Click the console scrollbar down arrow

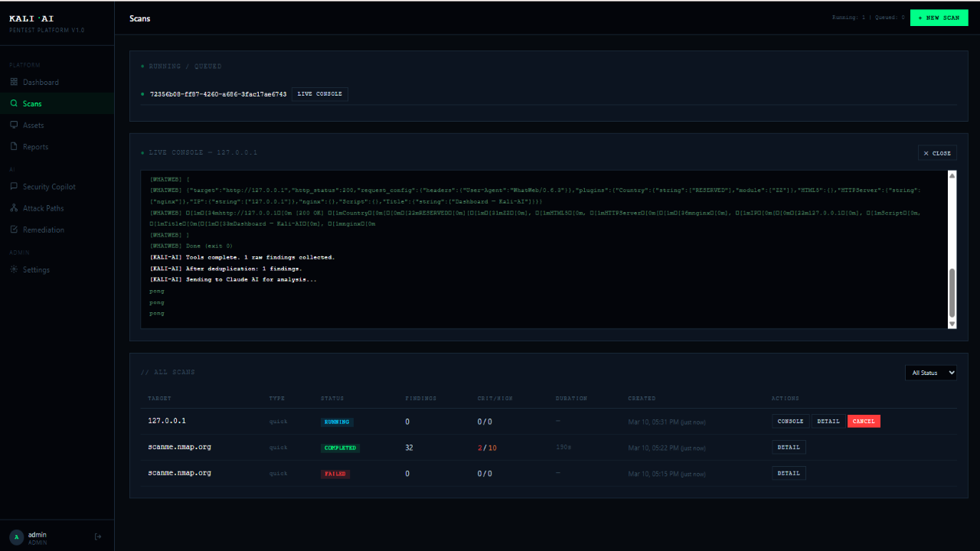click(x=952, y=324)
